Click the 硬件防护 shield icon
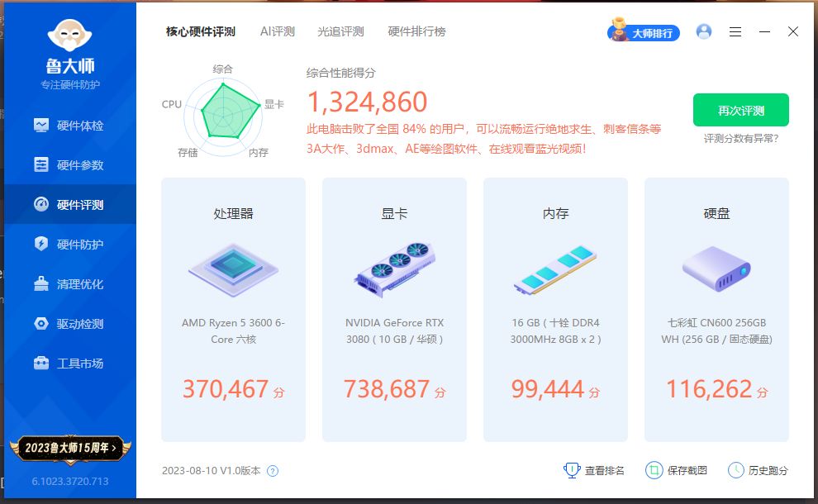 (41, 244)
